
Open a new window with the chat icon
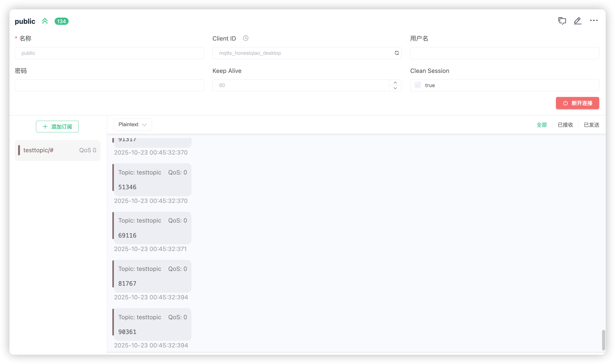(562, 21)
